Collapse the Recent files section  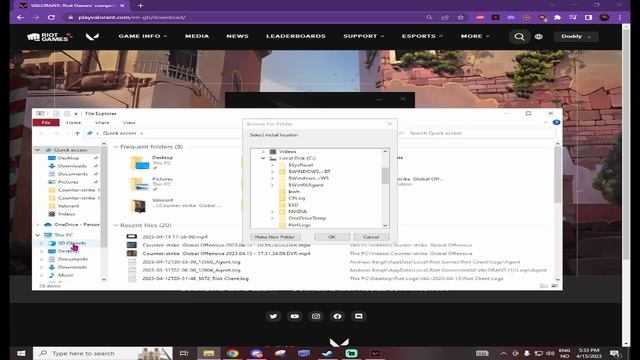click(116, 225)
